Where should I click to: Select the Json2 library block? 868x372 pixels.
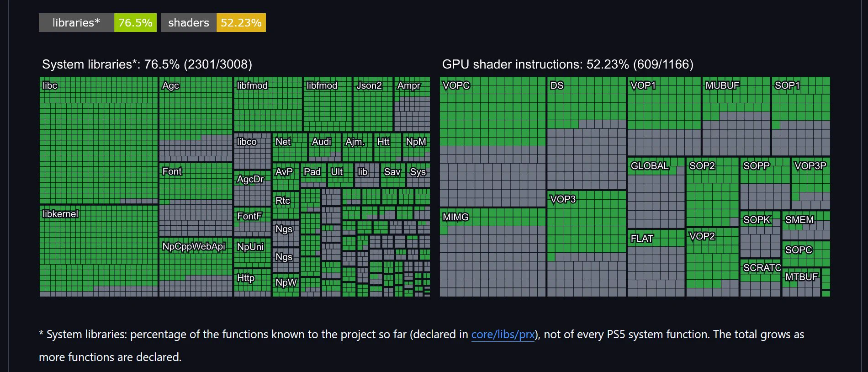pos(373,104)
